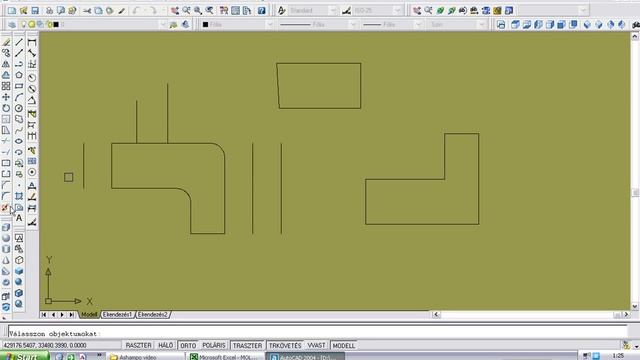Jump to first layout tab arrow
This screenshot has width=640, height=360.
[44, 315]
